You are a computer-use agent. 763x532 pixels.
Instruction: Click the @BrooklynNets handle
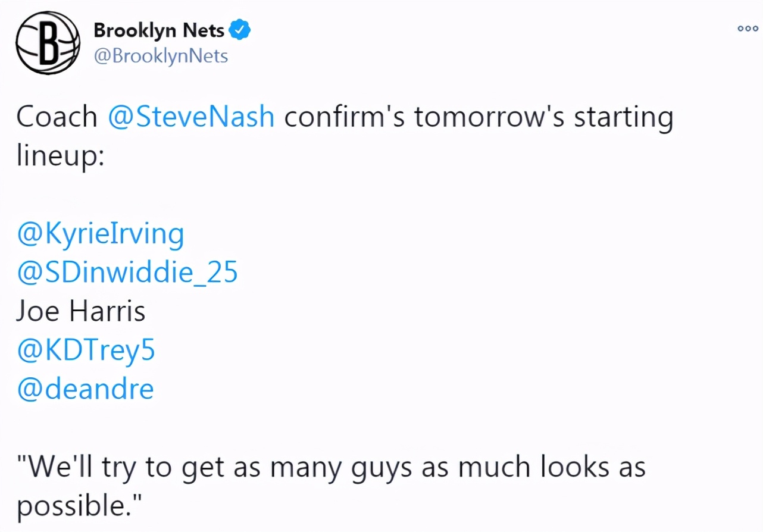pyautogui.click(x=161, y=56)
